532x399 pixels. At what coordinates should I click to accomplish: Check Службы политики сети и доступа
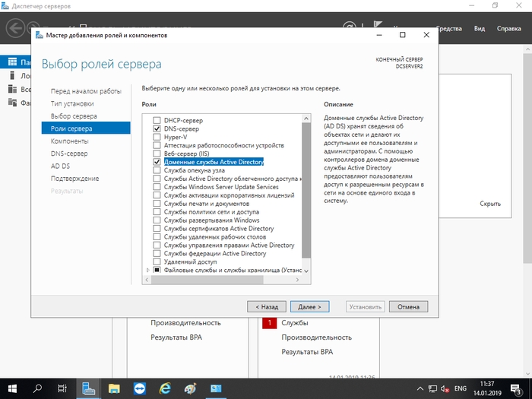(x=157, y=212)
